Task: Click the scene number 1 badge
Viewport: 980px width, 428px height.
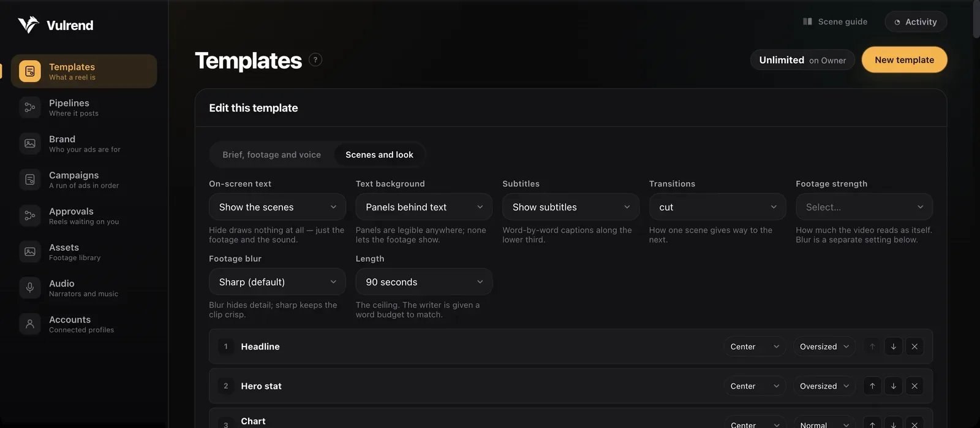Action: [226, 346]
